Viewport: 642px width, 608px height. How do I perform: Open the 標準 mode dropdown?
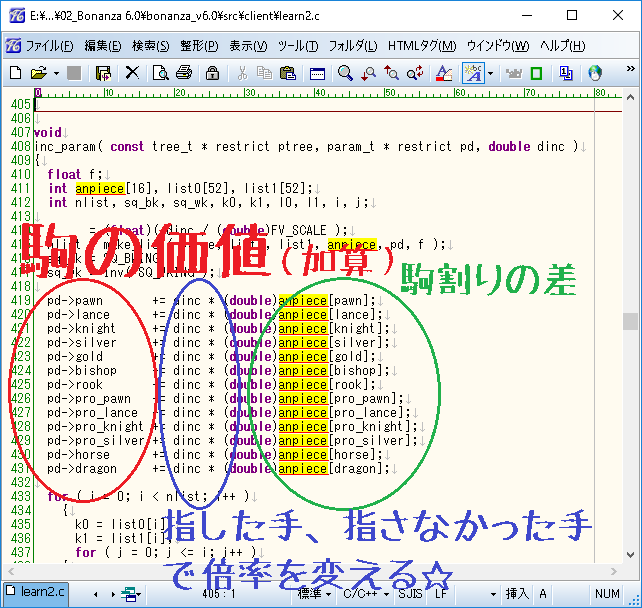(314, 594)
